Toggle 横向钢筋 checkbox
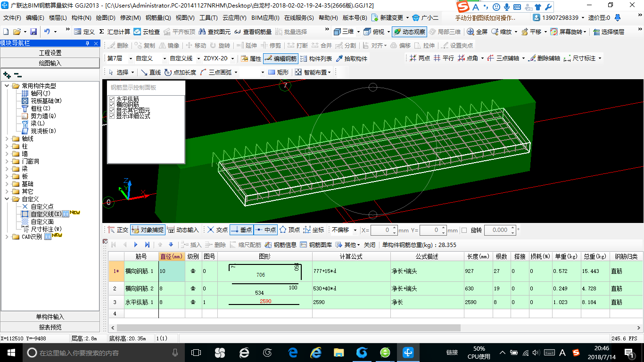The image size is (644, 362). [112, 105]
